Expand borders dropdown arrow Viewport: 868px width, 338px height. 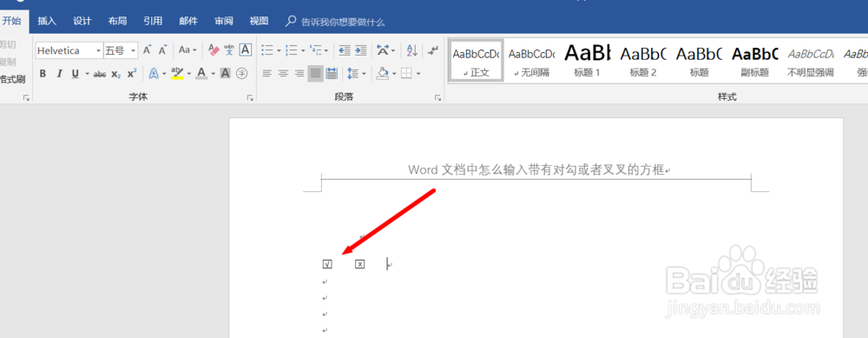coord(418,74)
